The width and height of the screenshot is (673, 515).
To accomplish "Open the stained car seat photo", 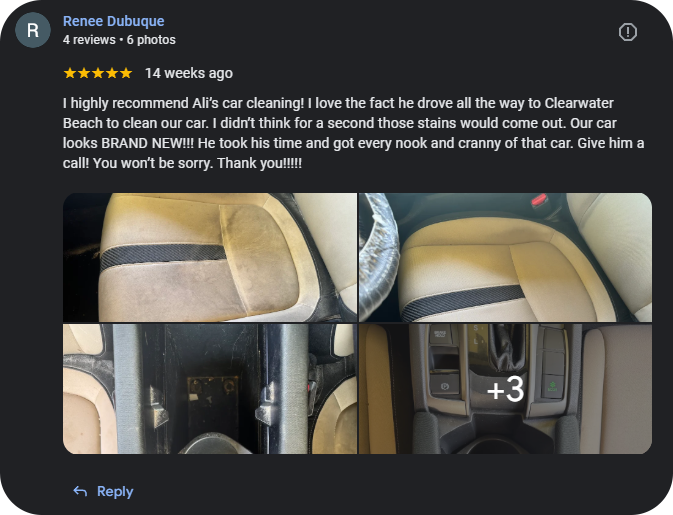I will [210, 258].
